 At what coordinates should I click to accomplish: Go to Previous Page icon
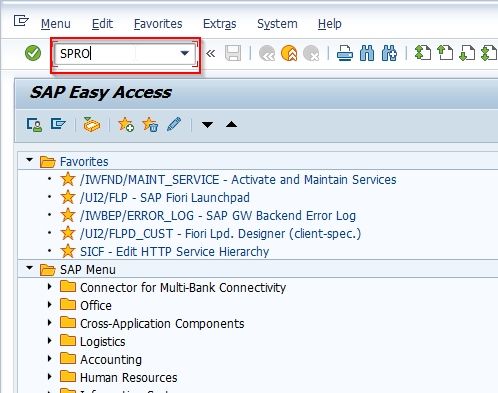(x=445, y=53)
